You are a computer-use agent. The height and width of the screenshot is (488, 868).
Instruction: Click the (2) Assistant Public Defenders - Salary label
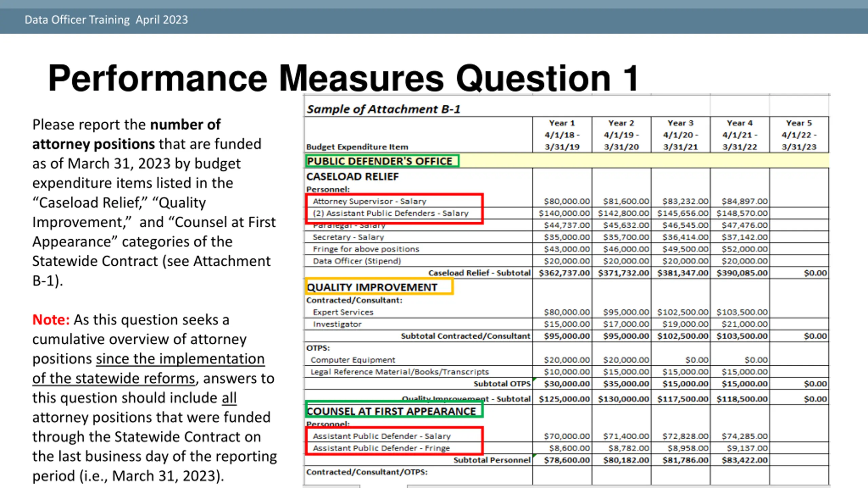391,213
